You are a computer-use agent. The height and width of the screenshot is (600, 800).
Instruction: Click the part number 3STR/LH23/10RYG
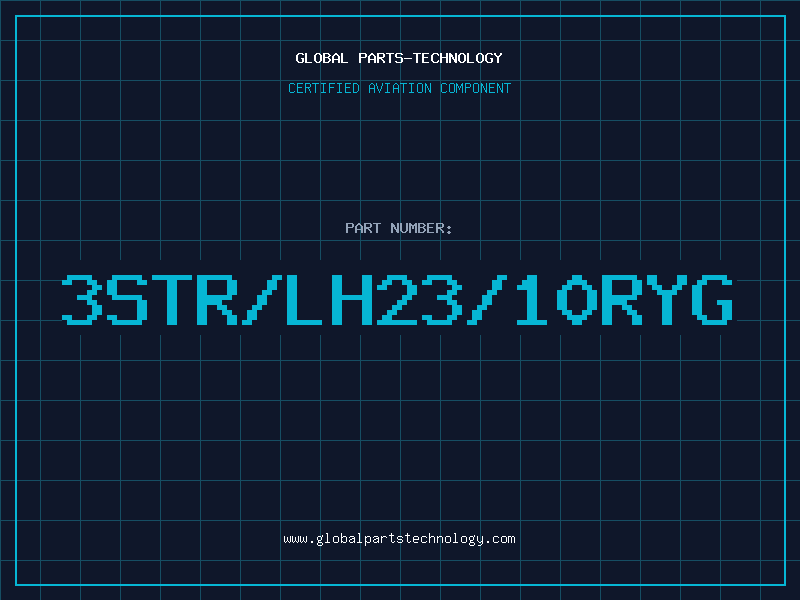tap(397, 299)
